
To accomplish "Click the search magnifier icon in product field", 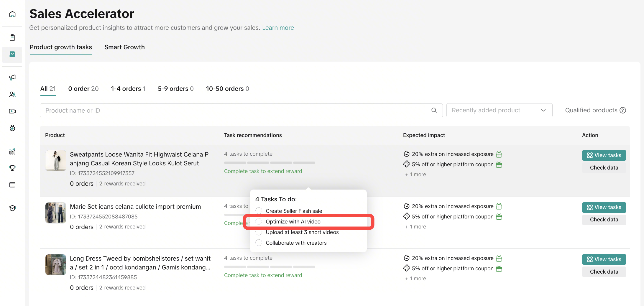I will [434, 110].
